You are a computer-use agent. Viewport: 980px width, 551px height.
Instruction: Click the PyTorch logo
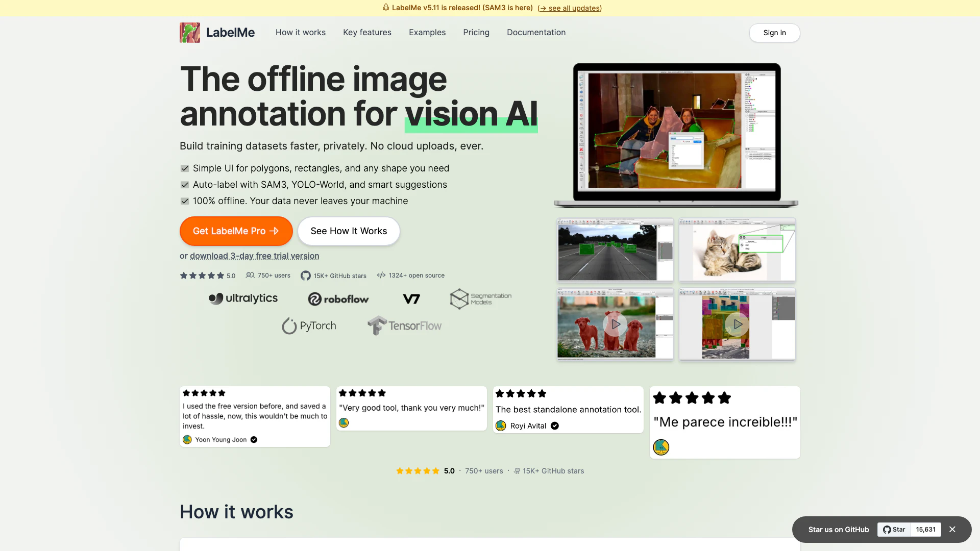point(309,325)
